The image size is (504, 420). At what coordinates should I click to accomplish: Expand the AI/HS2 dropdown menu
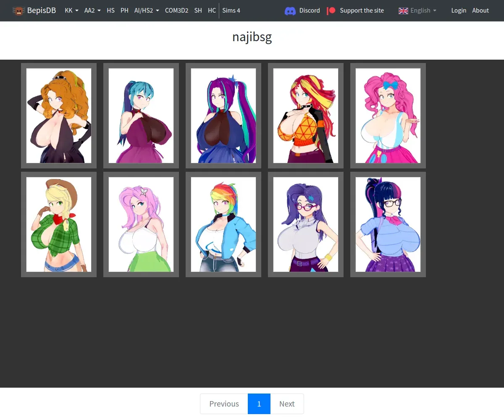click(147, 10)
